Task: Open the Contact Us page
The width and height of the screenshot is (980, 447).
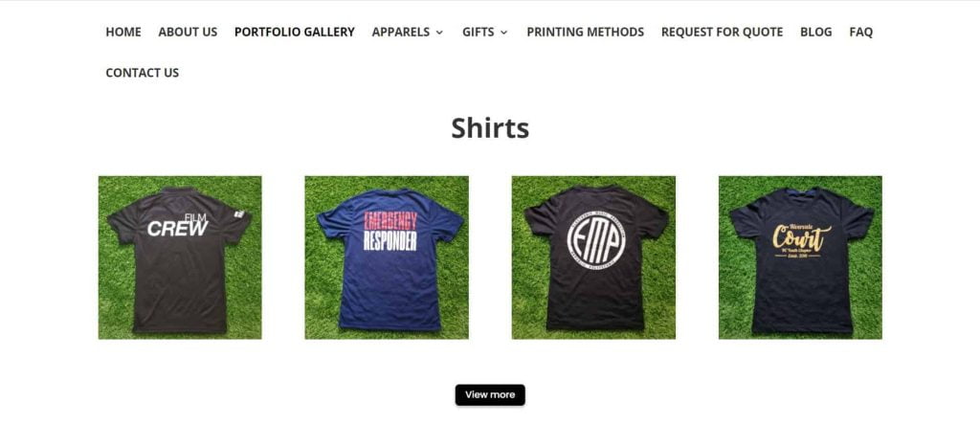Action: [142, 73]
